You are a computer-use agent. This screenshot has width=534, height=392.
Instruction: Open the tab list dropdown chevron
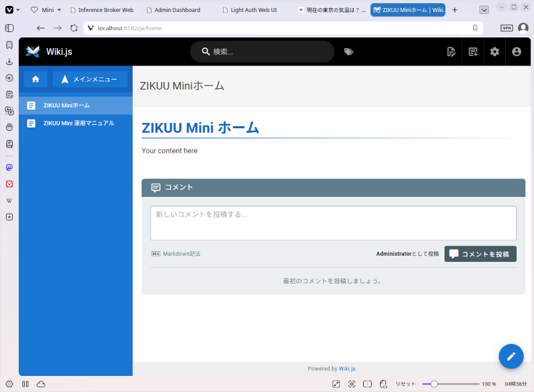[483, 10]
